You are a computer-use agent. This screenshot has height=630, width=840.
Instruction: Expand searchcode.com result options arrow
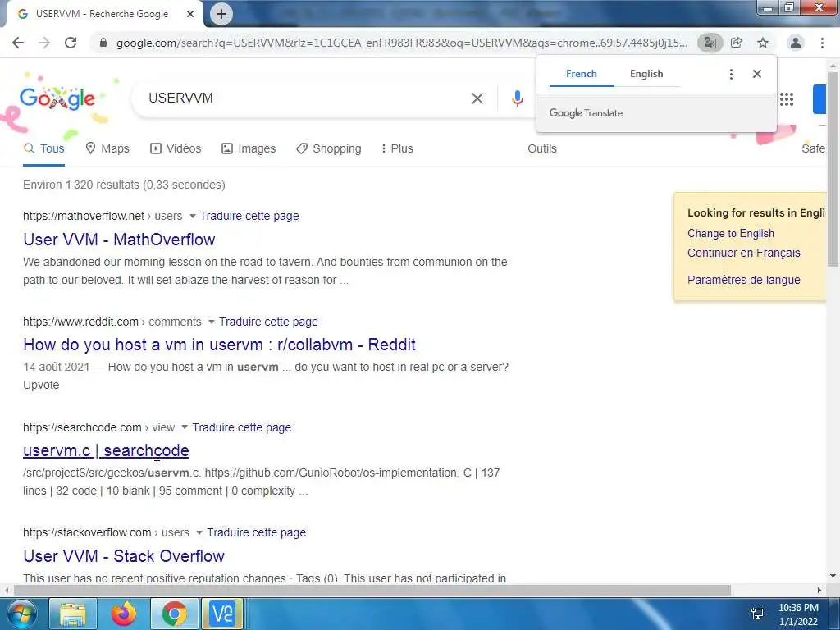(185, 427)
